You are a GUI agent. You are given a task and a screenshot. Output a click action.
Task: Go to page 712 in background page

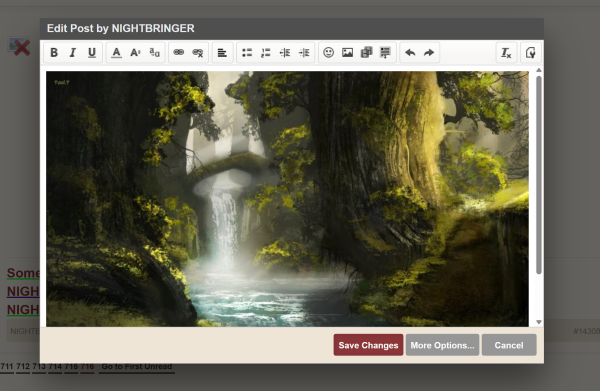click(x=23, y=366)
